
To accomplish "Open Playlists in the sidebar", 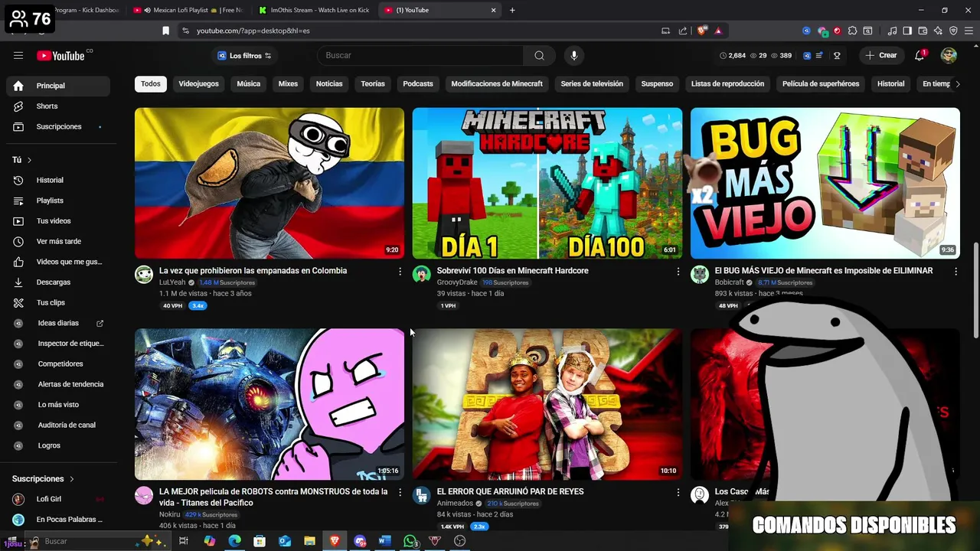I will pyautogui.click(x=58, y=201).
